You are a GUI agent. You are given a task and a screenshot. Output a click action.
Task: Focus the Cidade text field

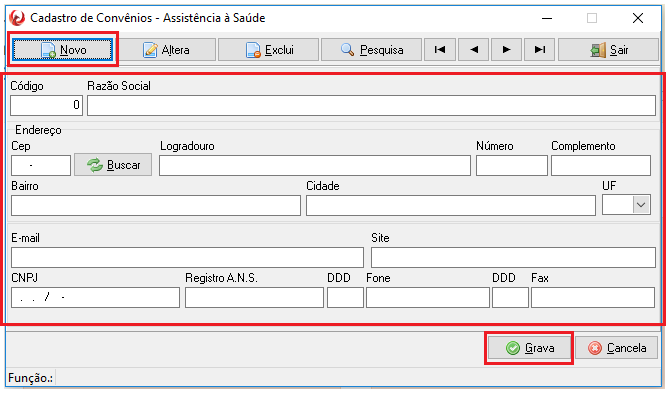tap(451, 206)
